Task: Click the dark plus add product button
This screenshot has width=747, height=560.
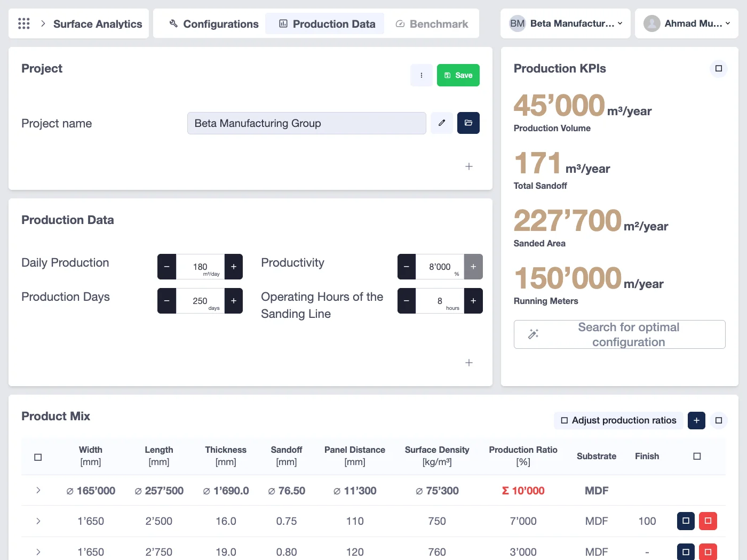Action: tap(696, 420)
